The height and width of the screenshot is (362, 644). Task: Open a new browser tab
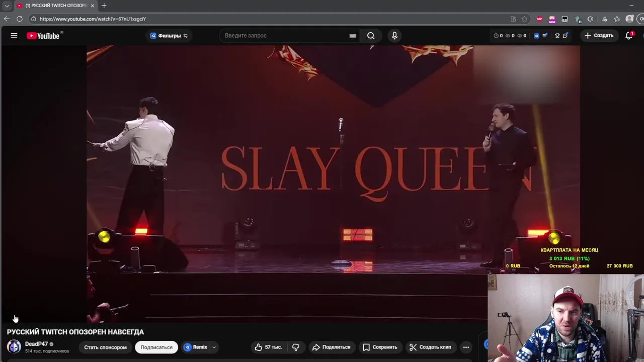pyautogui.click(x=104, y=6)
